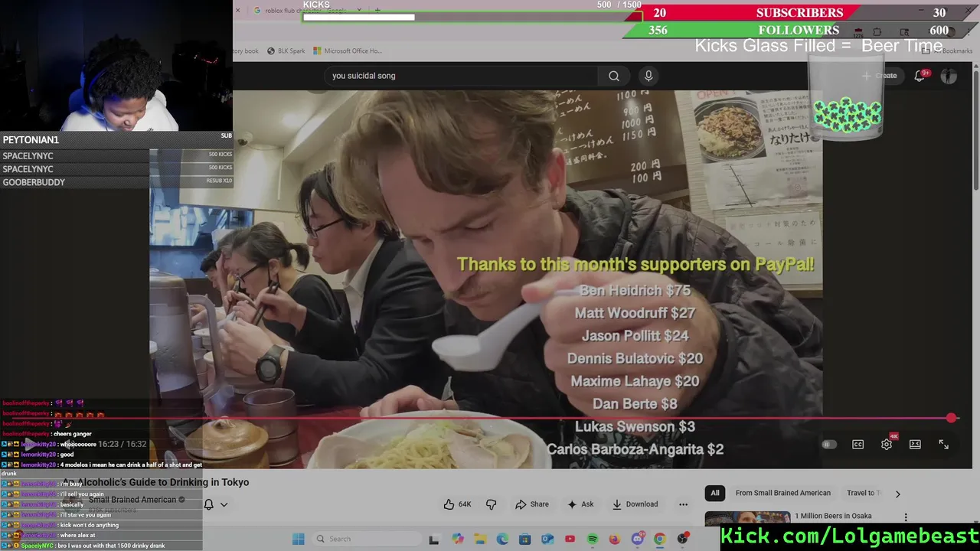Open Discord from the taskbar
The height and width of the screenshot is (551, 980).
click(x=637, y=539)
